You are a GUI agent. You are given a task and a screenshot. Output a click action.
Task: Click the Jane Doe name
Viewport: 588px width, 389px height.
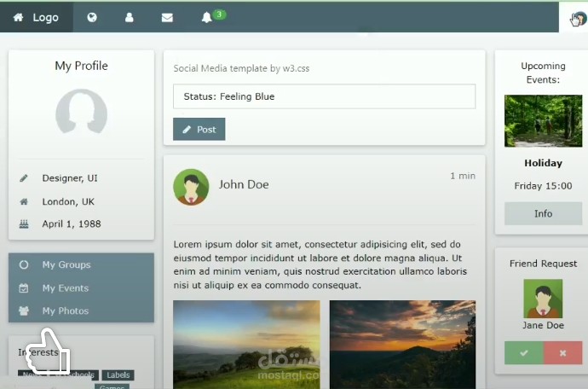(x=544, y=325)
